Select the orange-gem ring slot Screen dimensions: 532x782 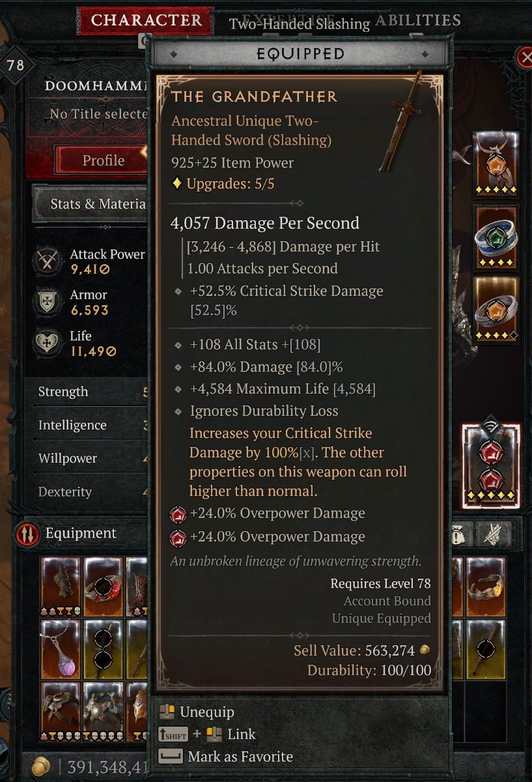click(496, 310)
